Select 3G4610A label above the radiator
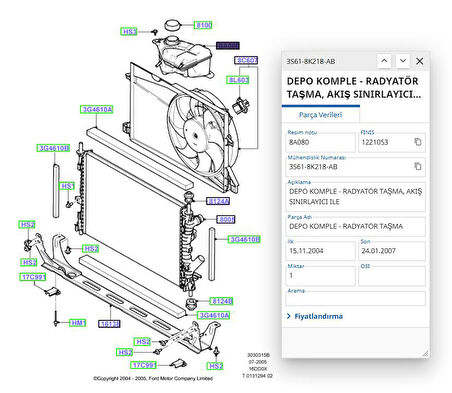 coord(97,109)
